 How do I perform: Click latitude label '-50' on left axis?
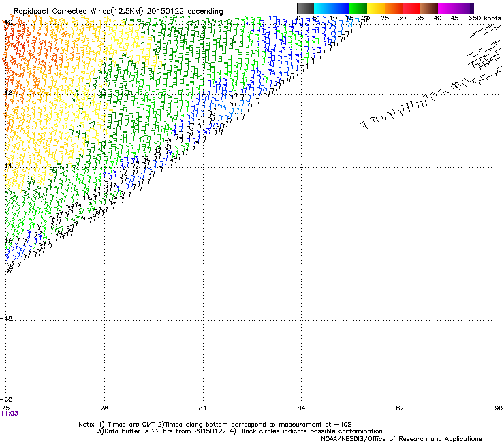[6, 400]
